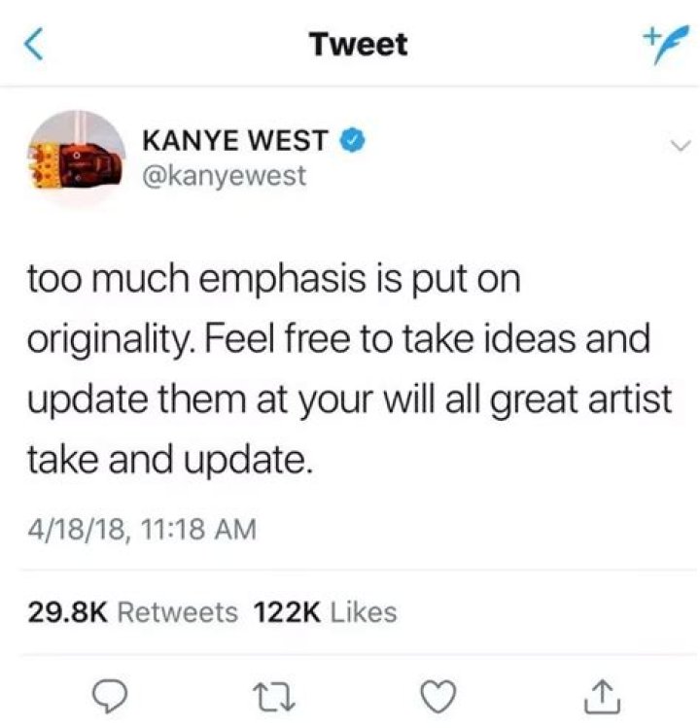Viewport: 700px width, 728px height.
Task: View the 29.8K Retweets list
Action: point(133,612)
